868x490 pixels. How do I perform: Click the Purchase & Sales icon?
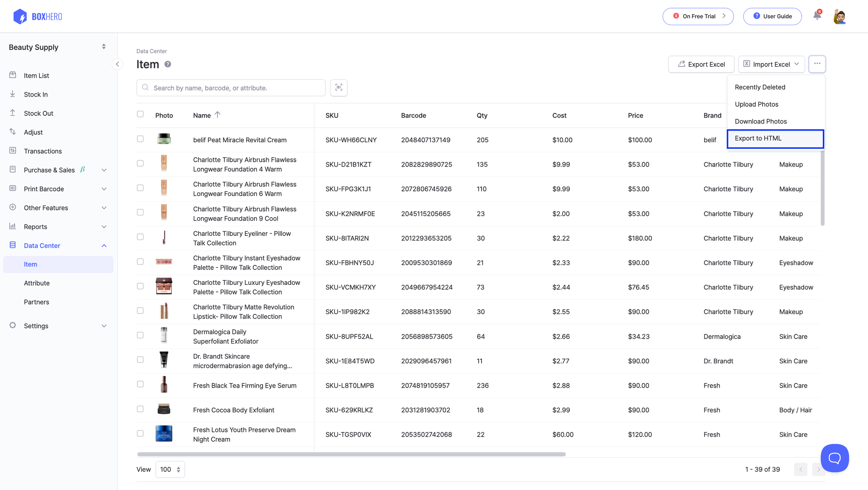tap(13, 170)
